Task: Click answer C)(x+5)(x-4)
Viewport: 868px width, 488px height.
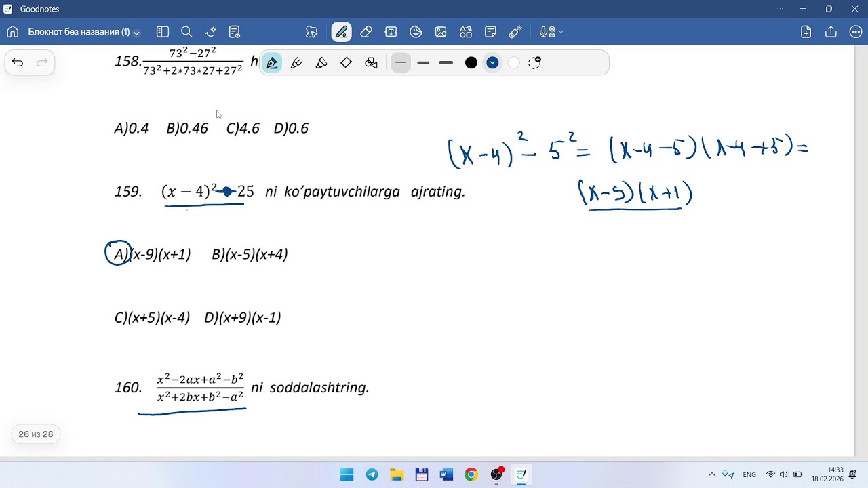Action: coord(152,317)
